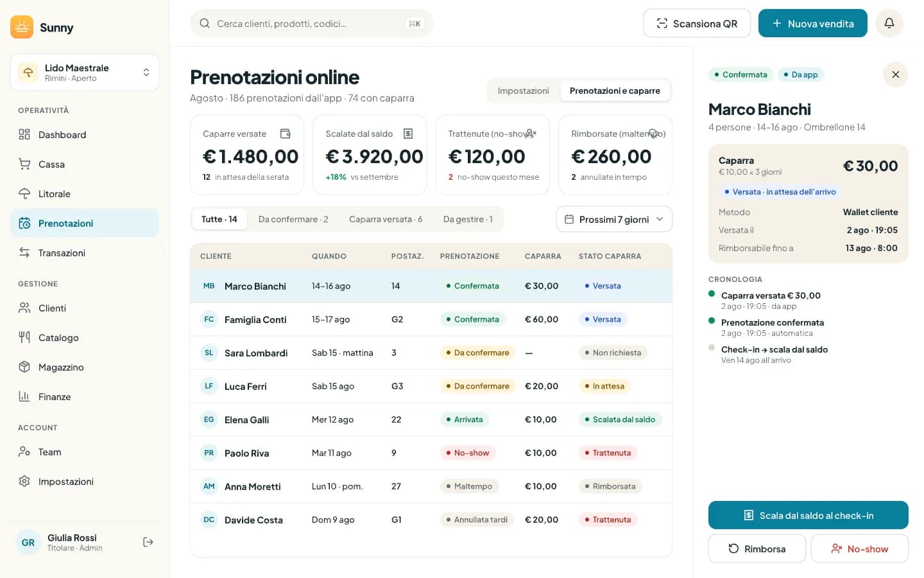Click the PR avatar of Paolo Riva
The width and height of the screenshot is (924, 578).
click(x=209, y=453)
